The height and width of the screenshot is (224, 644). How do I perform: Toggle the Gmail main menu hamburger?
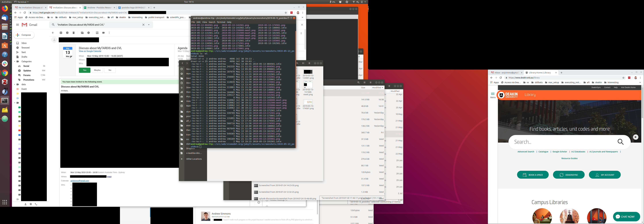click(18, 25)
